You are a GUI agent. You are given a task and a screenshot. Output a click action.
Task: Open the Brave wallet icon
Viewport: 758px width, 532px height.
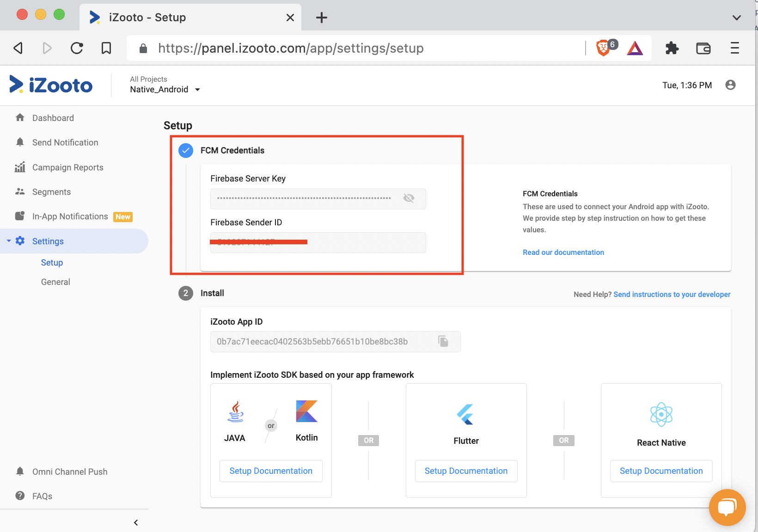[703, 48]
